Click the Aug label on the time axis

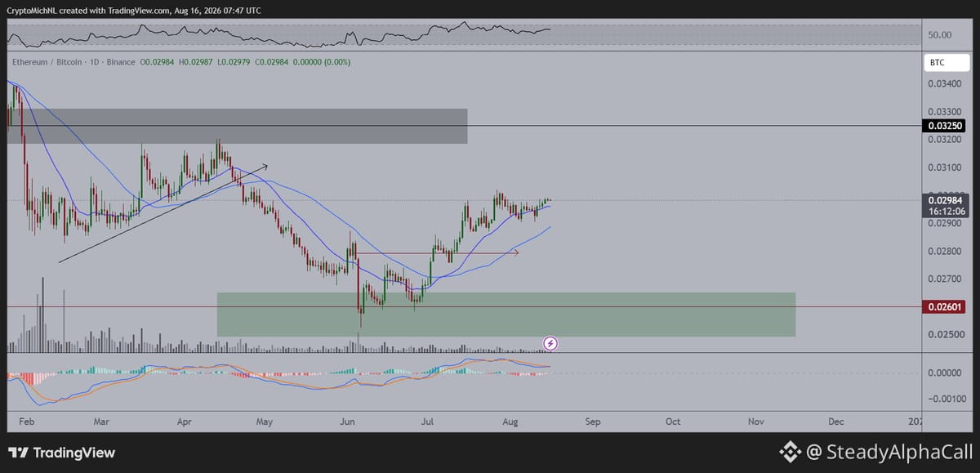(x=511, y=422)
